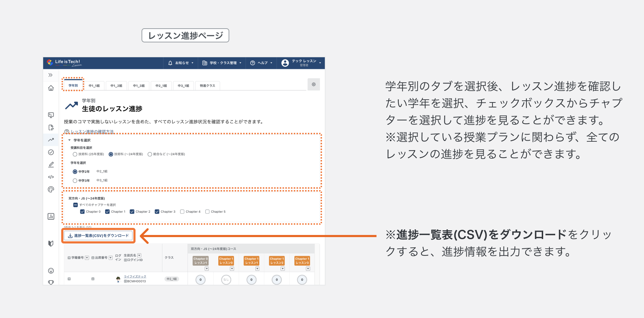The image size is (644, 318).
Task: Select the code </> icon in the sidebar
Action: pyautogui.click(x=51, y=177)
